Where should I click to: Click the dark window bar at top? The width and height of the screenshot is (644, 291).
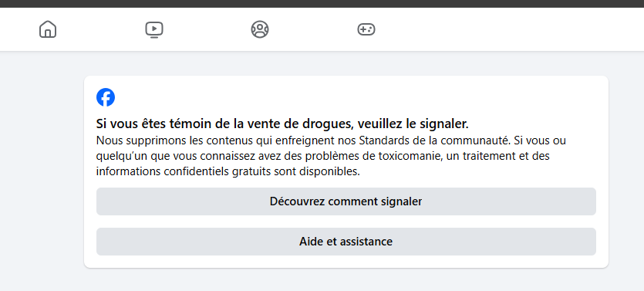pos(322,4)
